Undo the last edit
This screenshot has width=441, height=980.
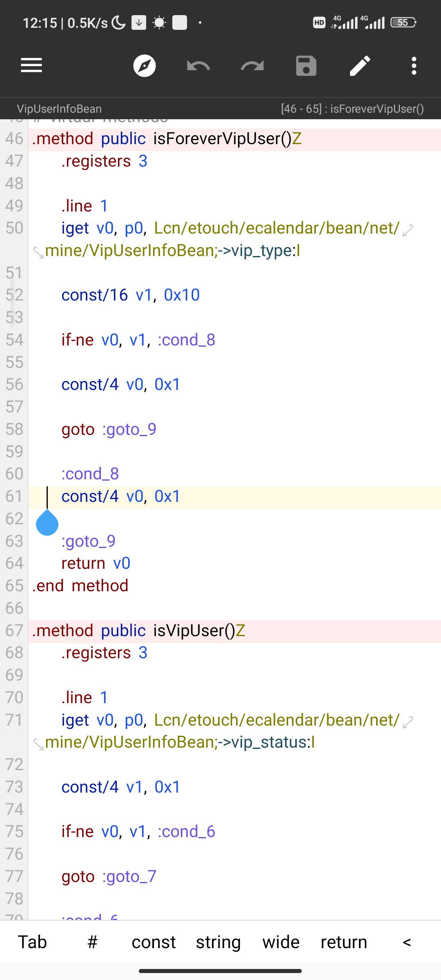[x=198, y=65]
